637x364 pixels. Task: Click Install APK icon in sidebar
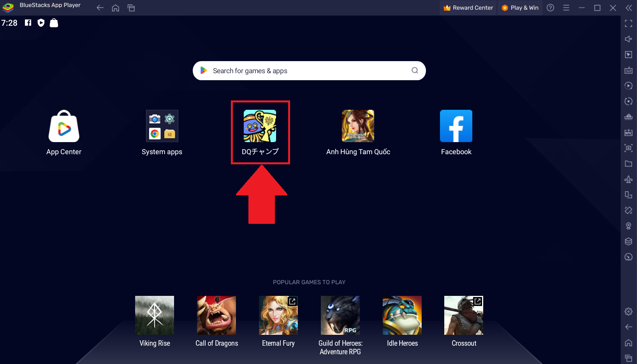tap(628, 132)
